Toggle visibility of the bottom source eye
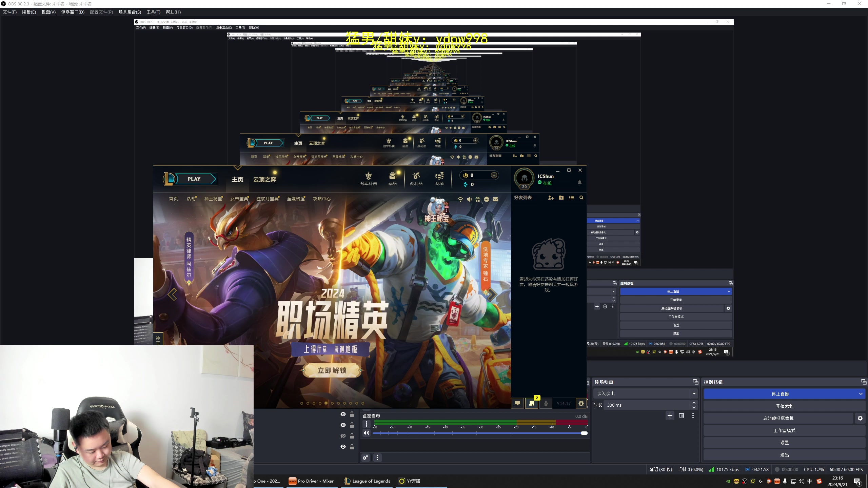 (x=343, y=447)
